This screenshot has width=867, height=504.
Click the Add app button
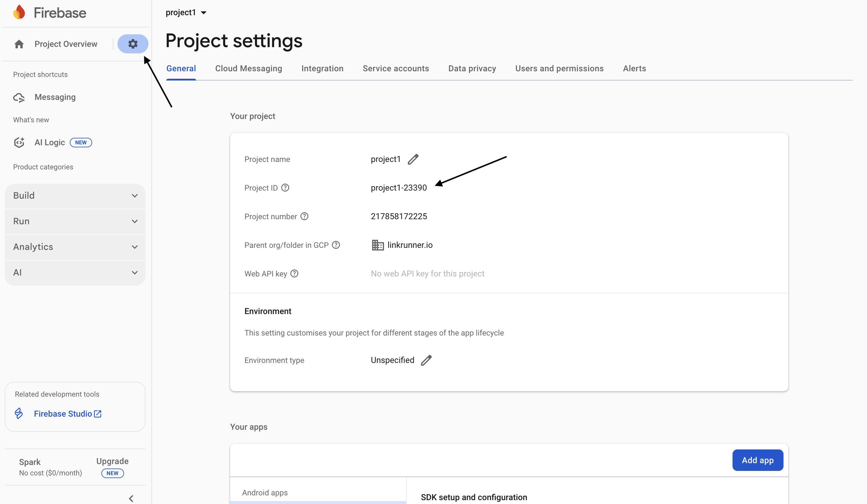point(757,460)
